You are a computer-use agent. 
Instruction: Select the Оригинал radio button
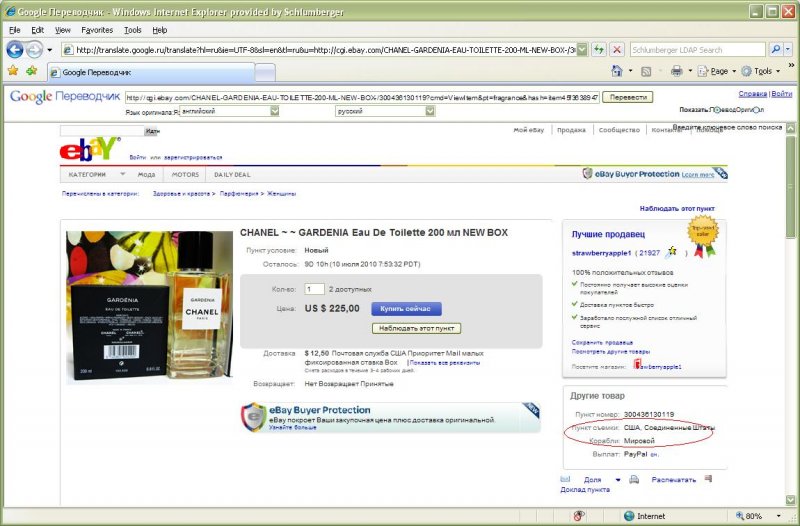point(757,110)
